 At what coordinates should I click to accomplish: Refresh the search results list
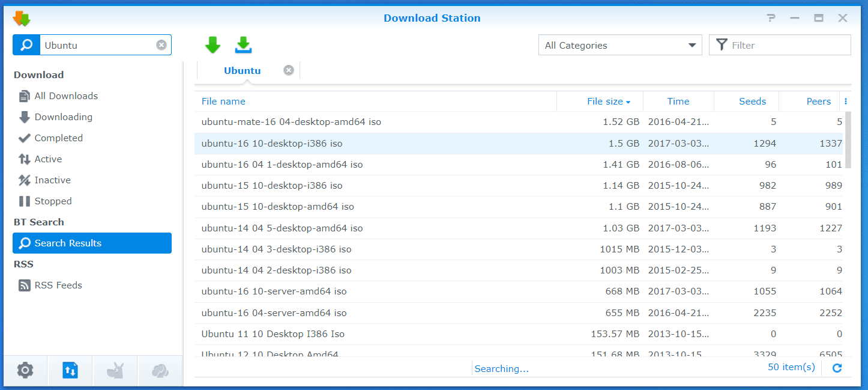click(837, 368)
